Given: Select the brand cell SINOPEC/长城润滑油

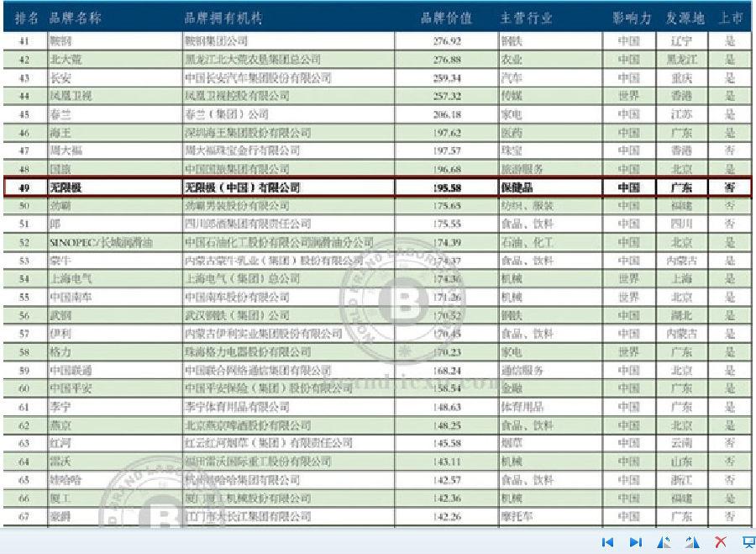Looking at the screenshot, I should click(x=102, y=242).
